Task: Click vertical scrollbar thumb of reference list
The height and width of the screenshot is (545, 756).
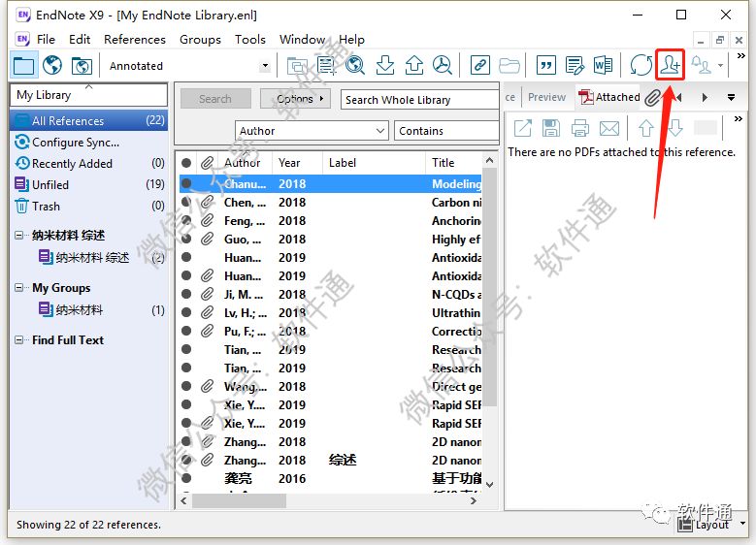Action: click(x=489, y=289)
